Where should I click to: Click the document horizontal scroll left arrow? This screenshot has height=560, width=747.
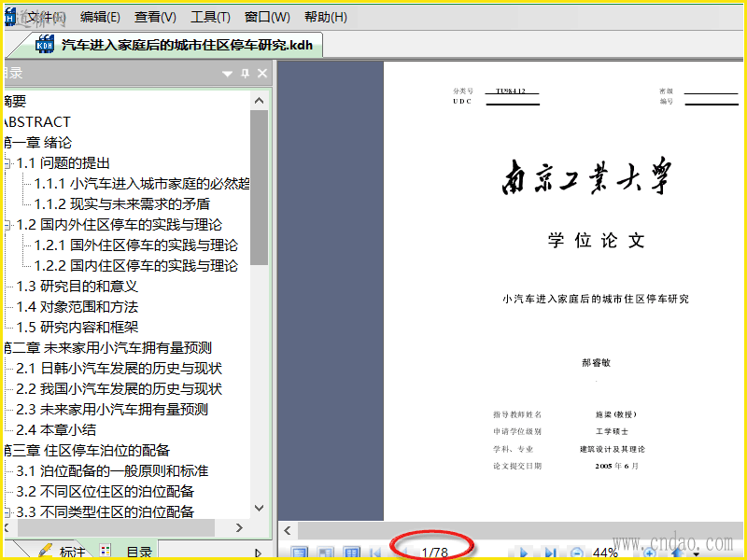(288, 530)
